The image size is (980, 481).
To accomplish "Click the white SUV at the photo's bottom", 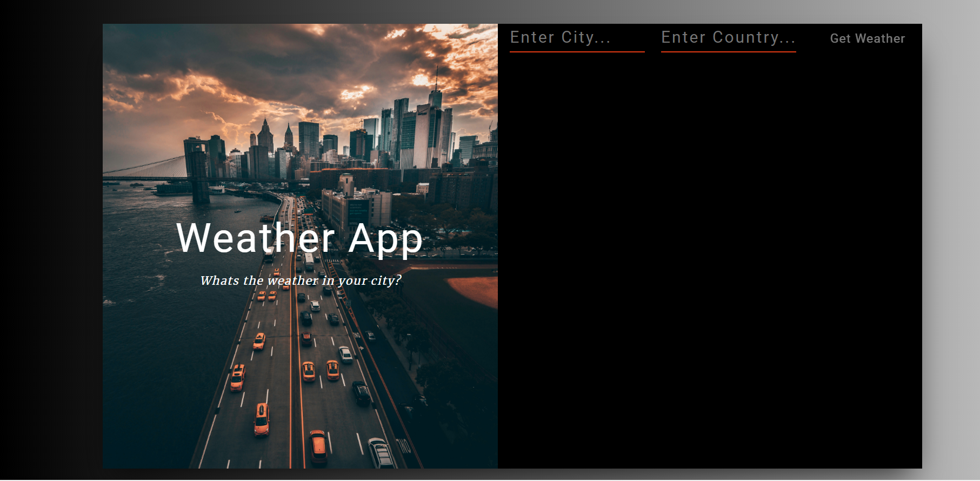I will click(381, 453).
